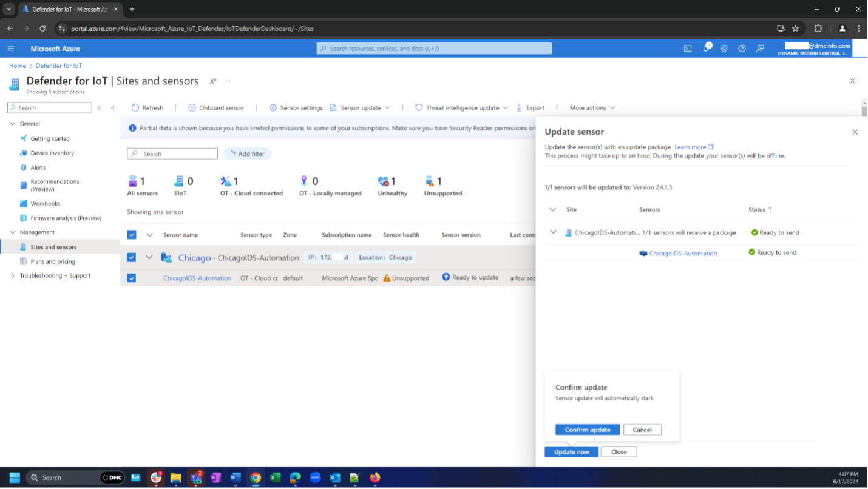Sort by Status column in panel

pyautogui.click(x=760, y=209)
